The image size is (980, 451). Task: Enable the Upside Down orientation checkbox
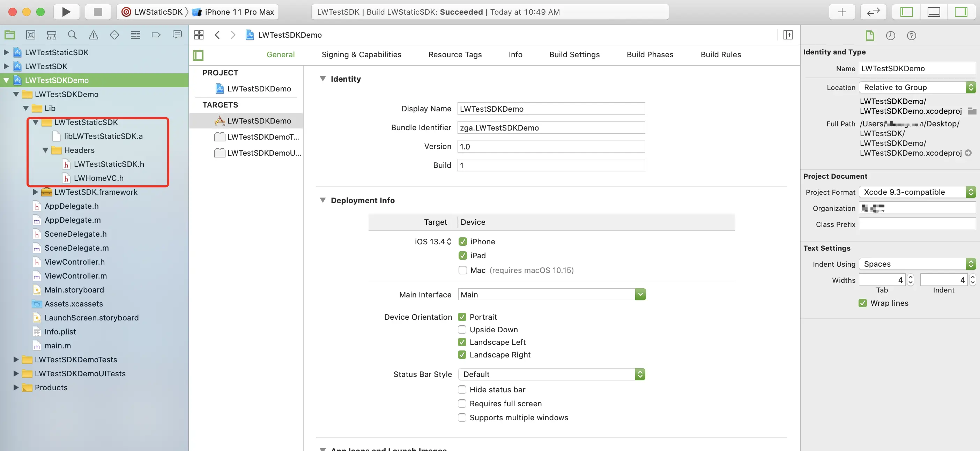pyautogui.click(x=462, y=330)
